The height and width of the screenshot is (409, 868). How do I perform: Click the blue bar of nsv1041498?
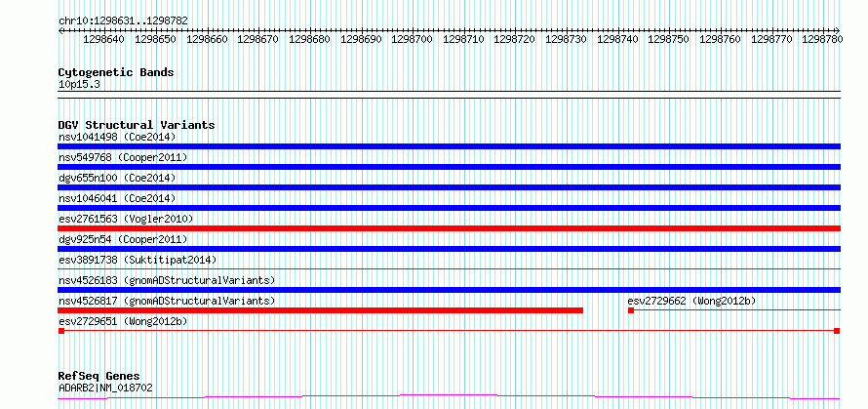(x=449, y=146)
